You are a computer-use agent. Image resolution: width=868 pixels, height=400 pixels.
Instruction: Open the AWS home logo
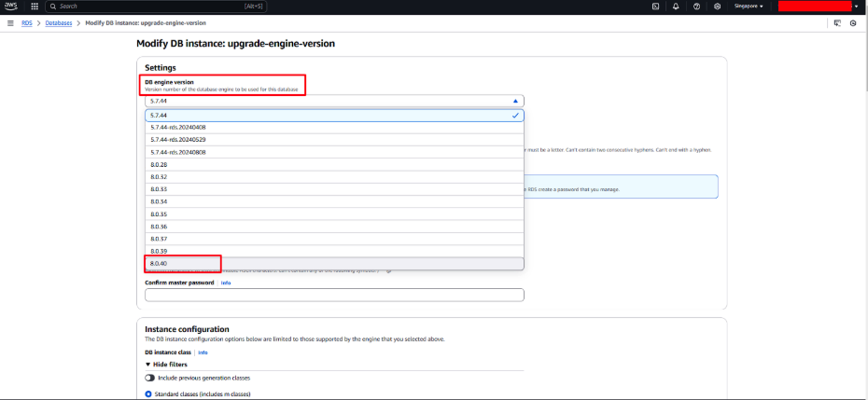coord(11,7)
